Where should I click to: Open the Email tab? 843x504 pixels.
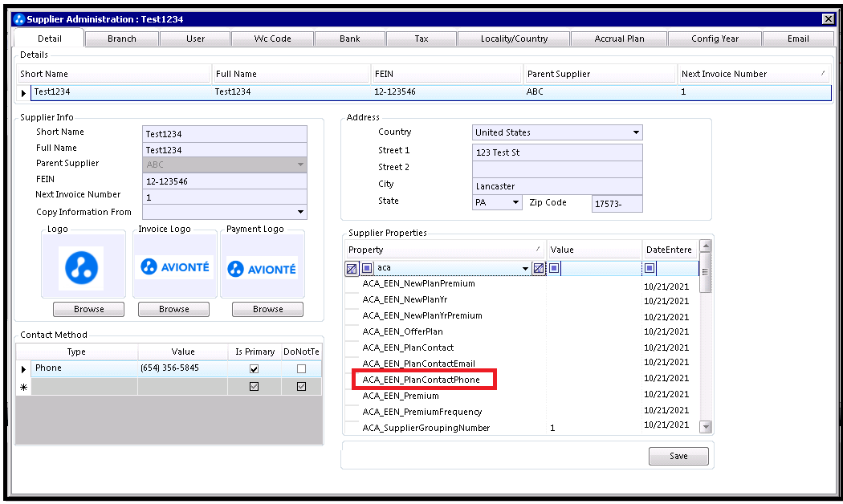(798, 39)
